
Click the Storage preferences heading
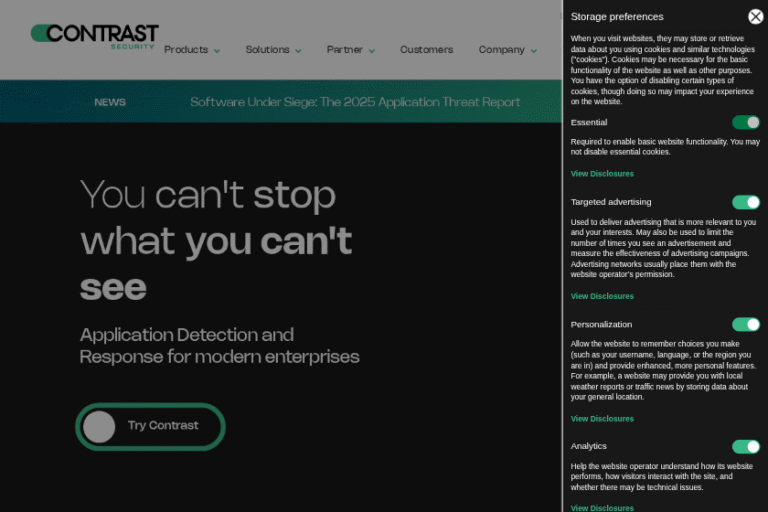(x=616, y=17)
